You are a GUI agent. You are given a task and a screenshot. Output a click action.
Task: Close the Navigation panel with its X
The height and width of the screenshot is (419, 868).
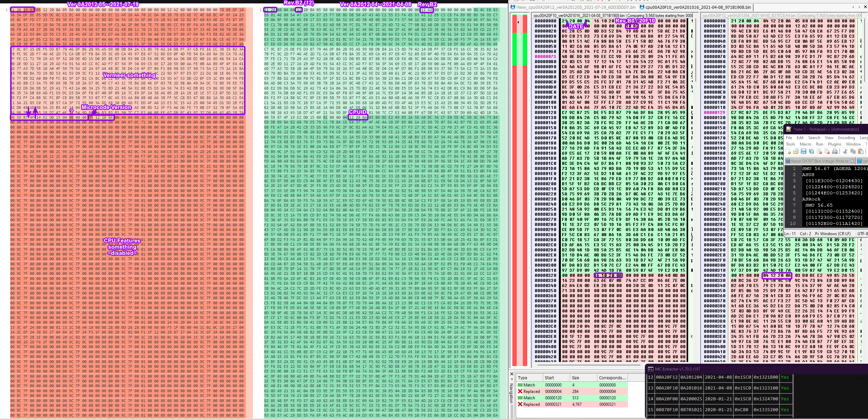[x=512, y=374]
